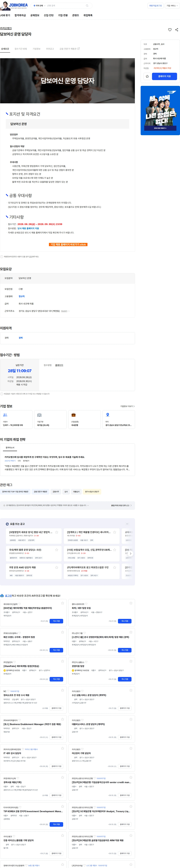The width and height of the screenshot is (180, 868).
Task: Switch to the 추천공고 tab
Action: click(x=50, y=49)
